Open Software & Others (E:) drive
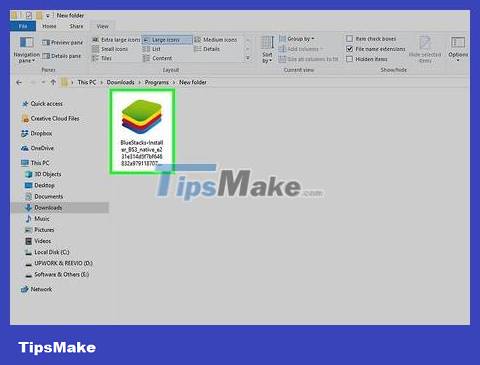 pyautogui.click(x=57, y=275)
